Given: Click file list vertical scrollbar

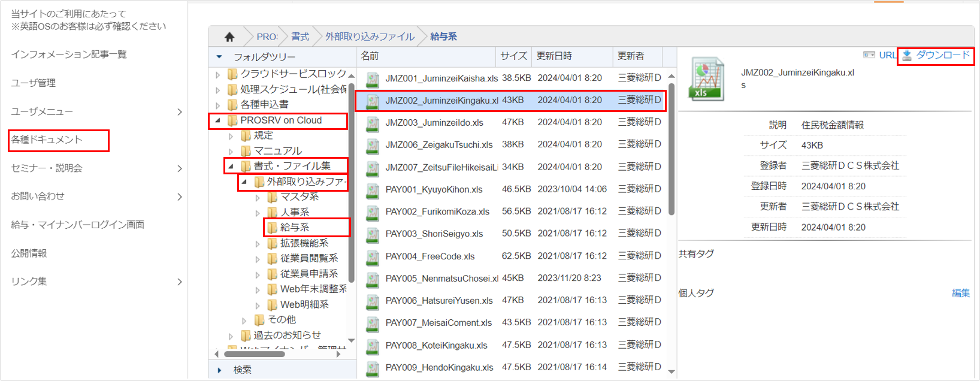Looking at the screenshot, I should click(x=672, y=149).
